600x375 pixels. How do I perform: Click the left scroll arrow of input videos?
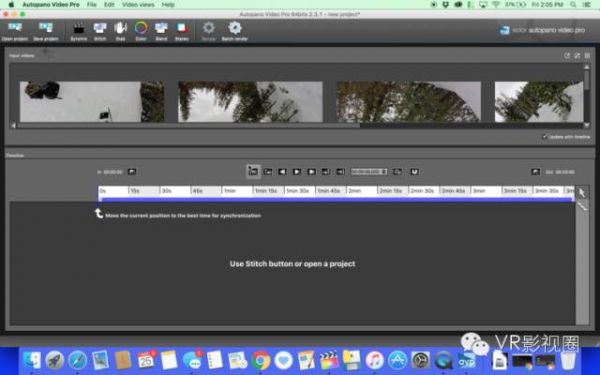[x=13, y=125]
